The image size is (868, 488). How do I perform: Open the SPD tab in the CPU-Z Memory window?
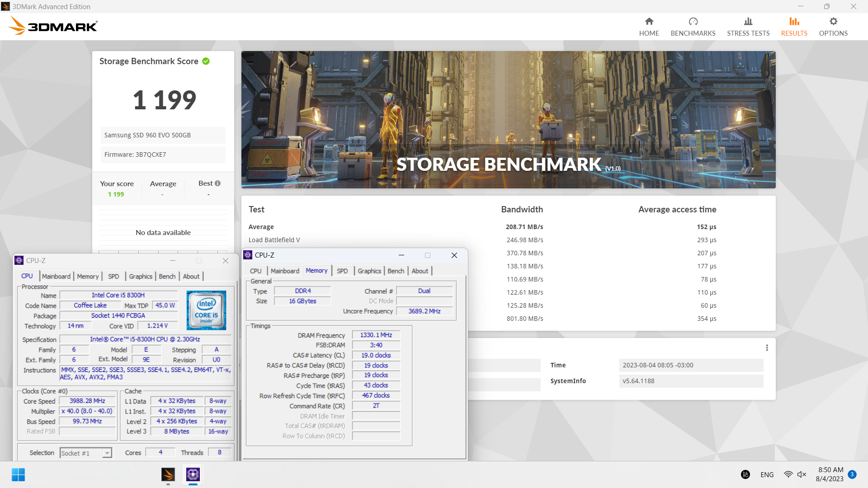[342, 271]
